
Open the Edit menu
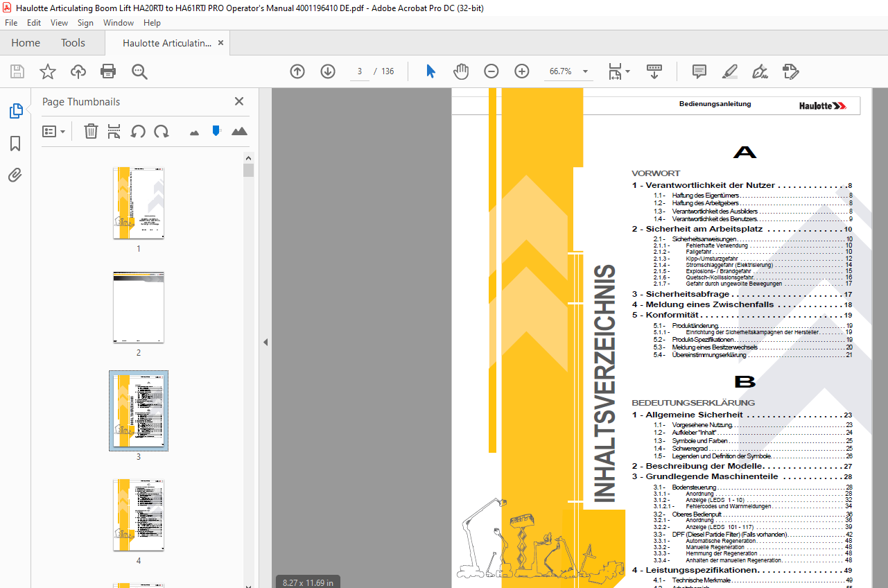click(34, 23)
